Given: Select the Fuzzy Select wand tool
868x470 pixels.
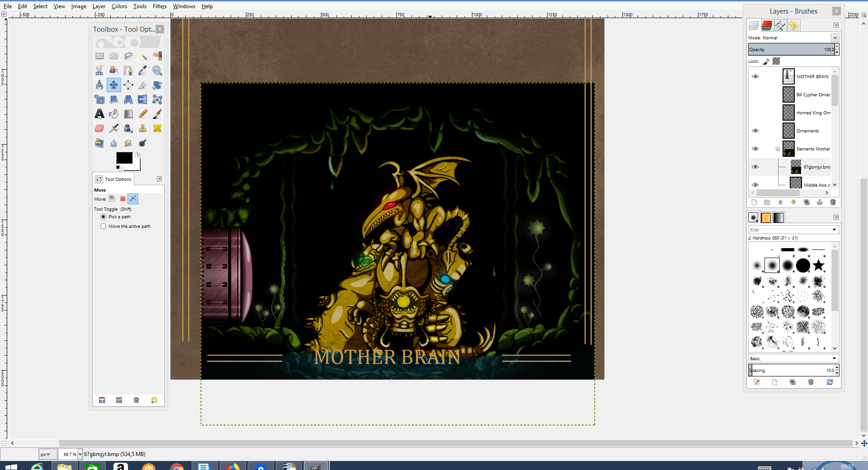Looking at the screenshot, I should click(143, 56).
